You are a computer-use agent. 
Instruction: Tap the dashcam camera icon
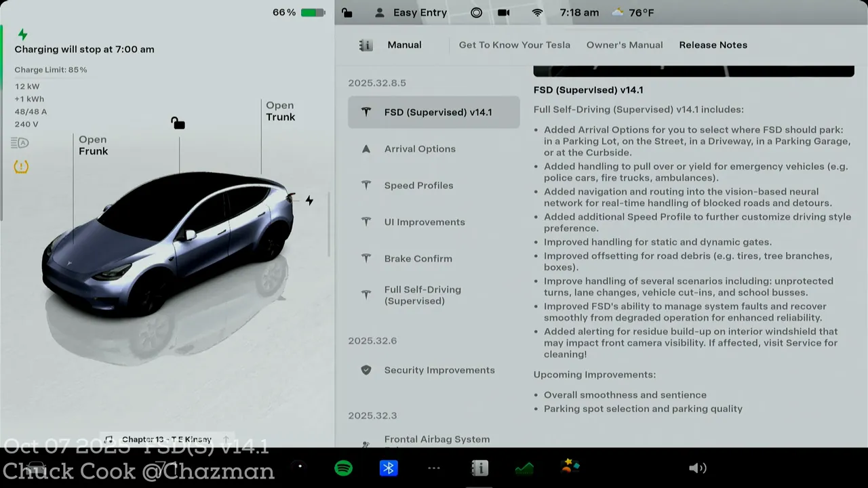(504, 13)
